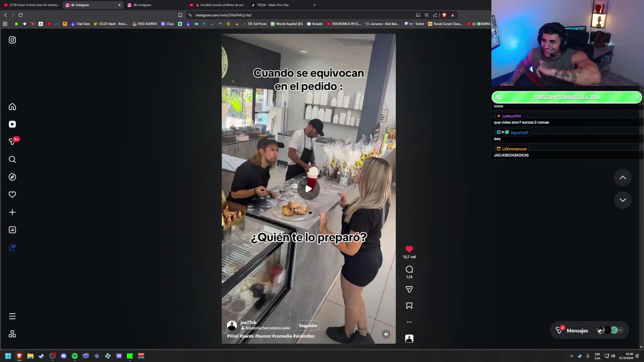Open Discord from taskbar
Viewport: 644px width, 362px height.
tap(63, 356)
